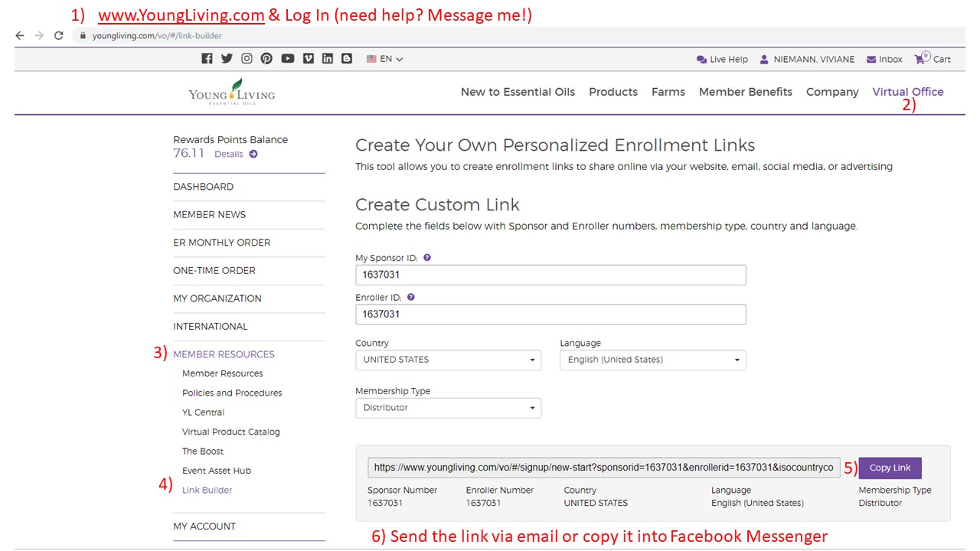Reload the page with the refresh icon
The height and width of the screenshot is (551, 980).
[x=58, y=35]
